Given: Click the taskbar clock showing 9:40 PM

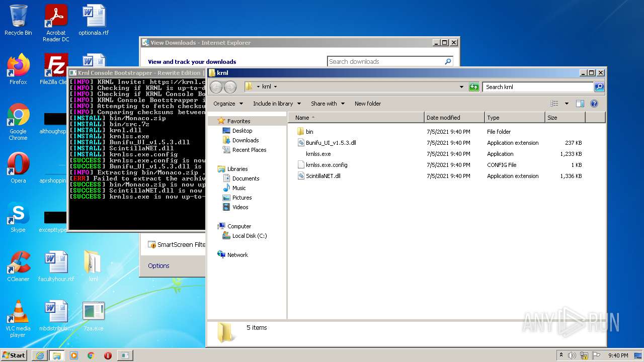Looking at the screenshot, I should [618, 355].
